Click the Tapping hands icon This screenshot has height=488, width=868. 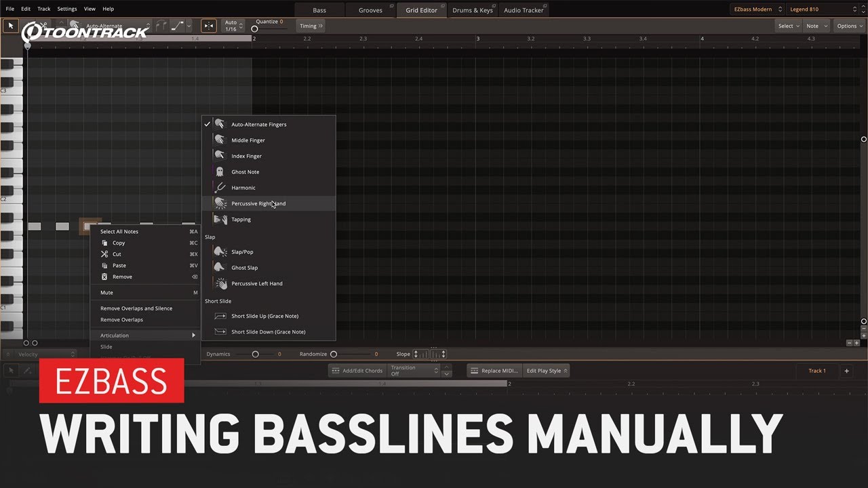pos(220,220)
